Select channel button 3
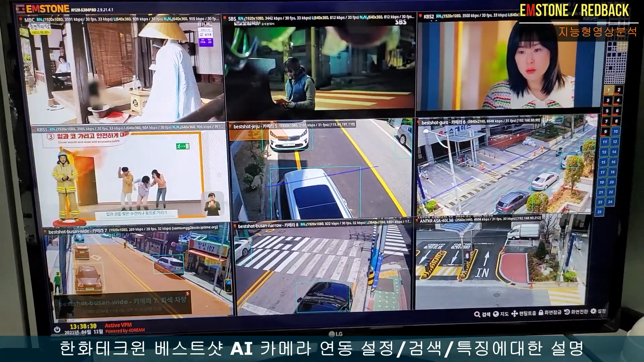This screenshot has width=644, height=362. click(x=608, y=100)
